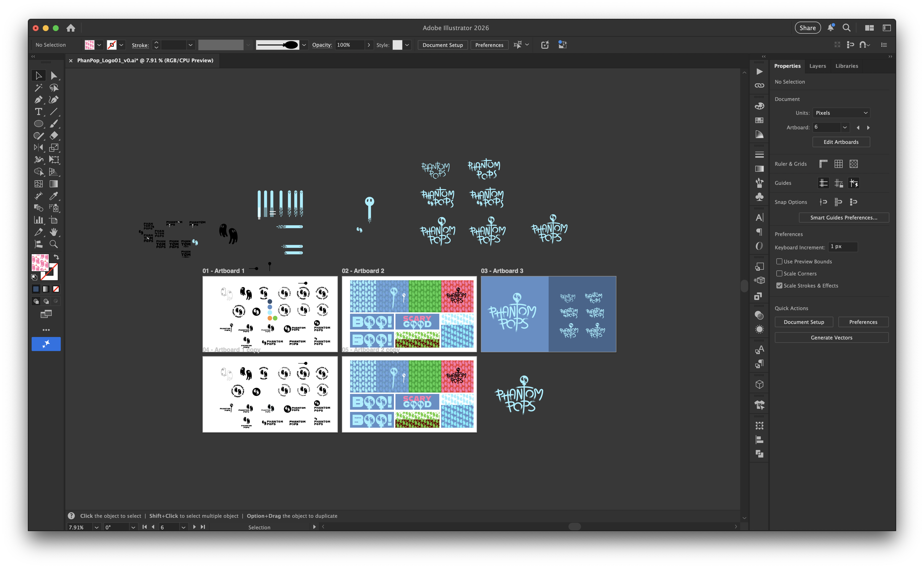Show the pixel grid icon
924x568 pixels.
point(853,164)
